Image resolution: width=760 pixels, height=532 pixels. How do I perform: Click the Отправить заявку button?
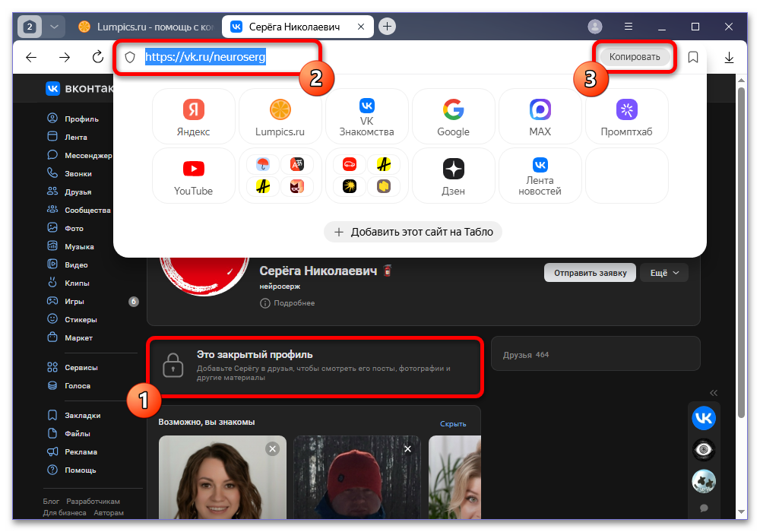pyautogui.click(x=590, y=273)
